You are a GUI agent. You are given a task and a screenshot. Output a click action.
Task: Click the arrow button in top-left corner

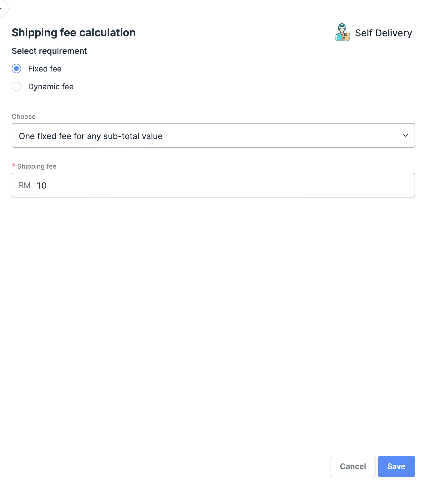tap(2, 8)
